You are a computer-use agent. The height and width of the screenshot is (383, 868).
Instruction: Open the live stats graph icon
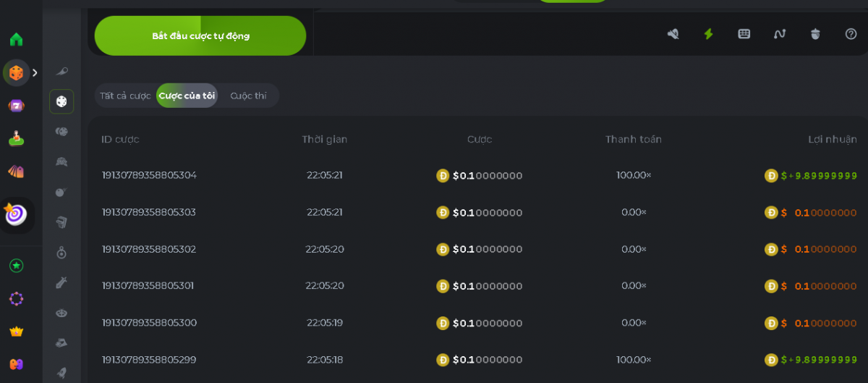[x=779, y=34]
